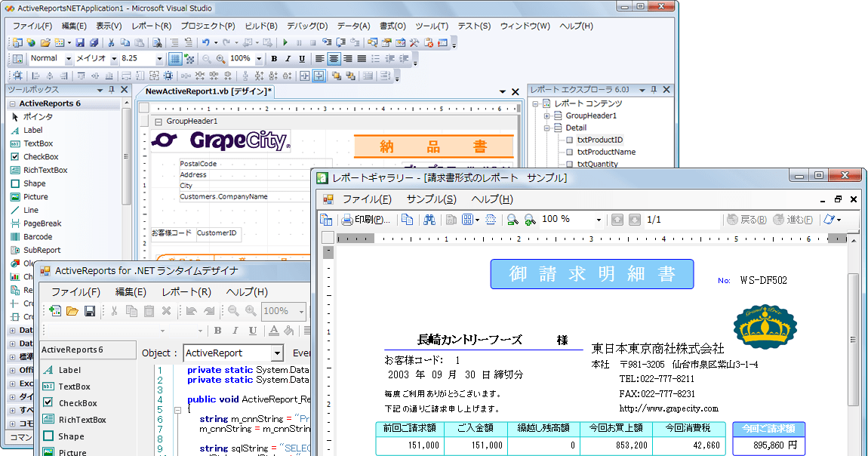Select txtProductName in report explorer tree
This screenshot has height=456, width=868.
point(606,153)
